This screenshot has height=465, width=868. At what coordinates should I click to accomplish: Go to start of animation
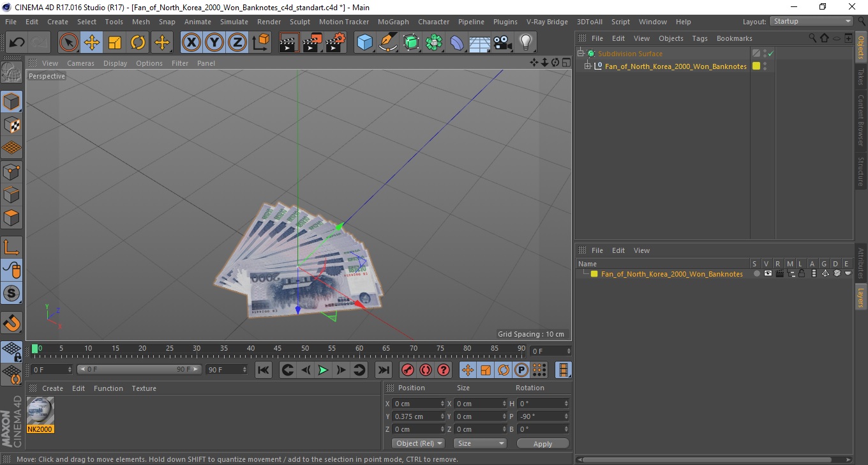point(263,370)
